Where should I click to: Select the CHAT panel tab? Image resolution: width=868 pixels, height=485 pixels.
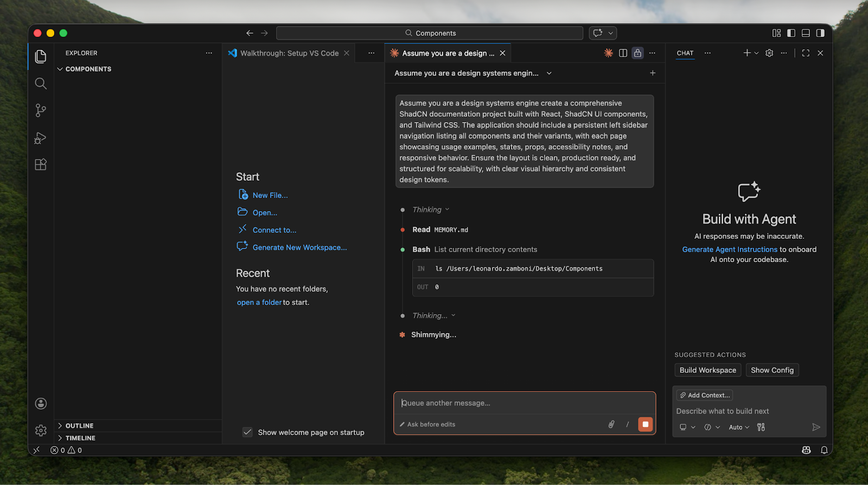click(x=685, y=53)
